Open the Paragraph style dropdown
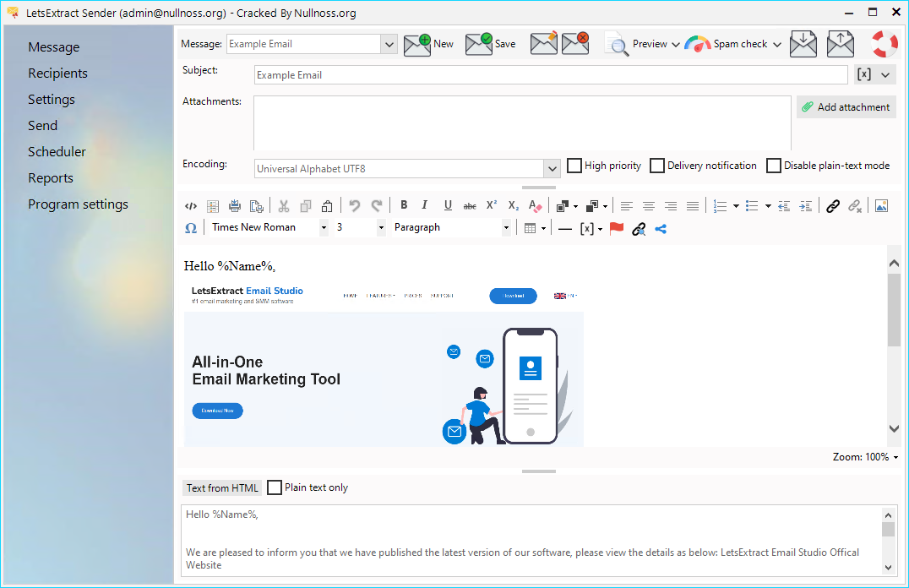This screenshot has height=588, width=909. tap(506, 228)
